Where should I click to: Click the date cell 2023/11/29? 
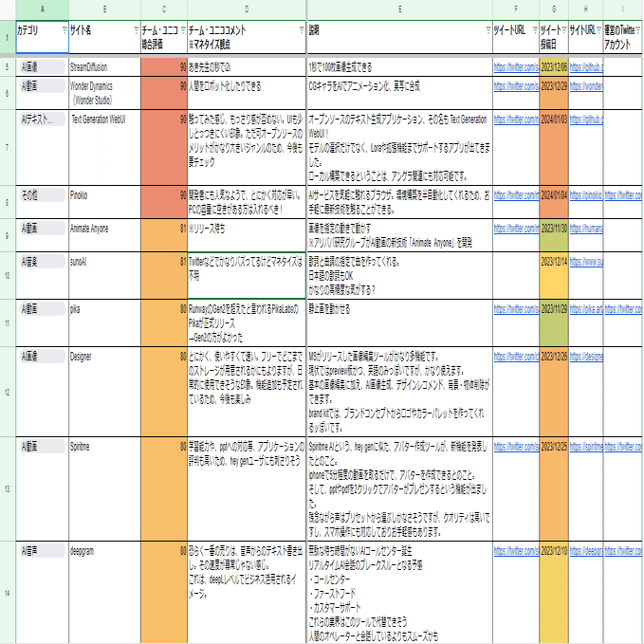click(554, 322)
